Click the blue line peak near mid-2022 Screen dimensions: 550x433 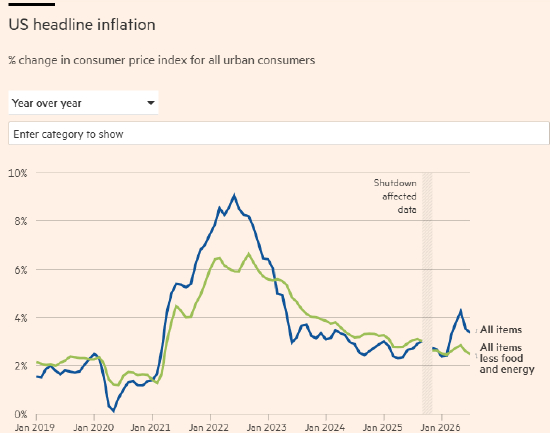point(234,195)
